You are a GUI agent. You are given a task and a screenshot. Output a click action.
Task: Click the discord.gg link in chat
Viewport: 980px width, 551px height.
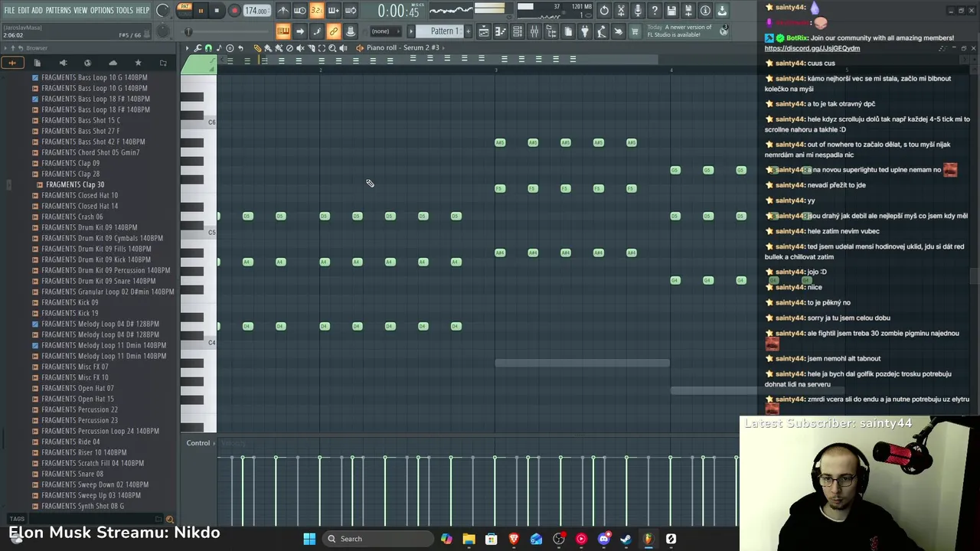812,48
